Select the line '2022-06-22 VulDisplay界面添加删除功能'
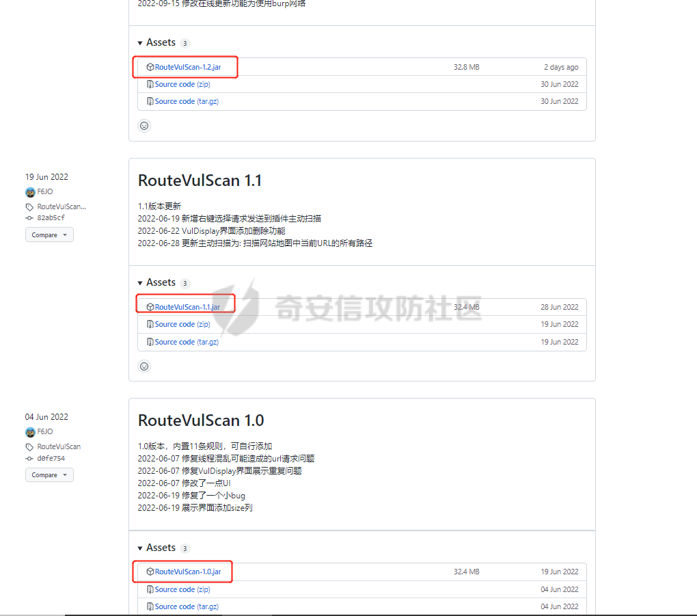The image size is (697, 616). click(212, 231)
